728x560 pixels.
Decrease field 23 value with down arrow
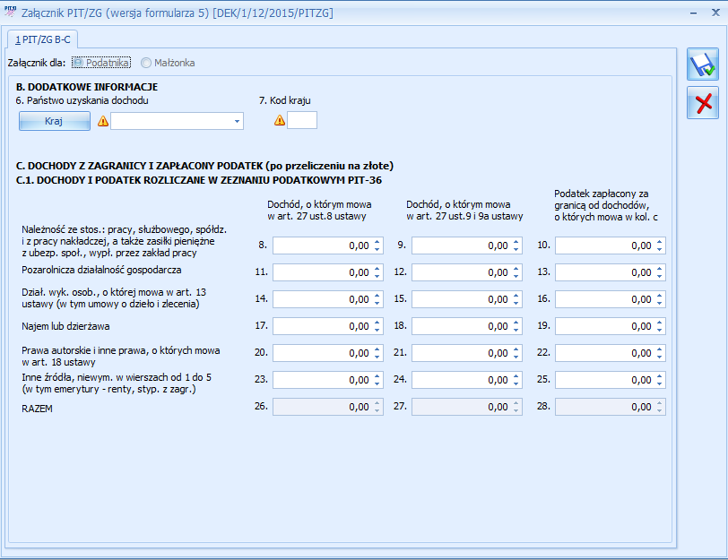[x=377, y=384]
